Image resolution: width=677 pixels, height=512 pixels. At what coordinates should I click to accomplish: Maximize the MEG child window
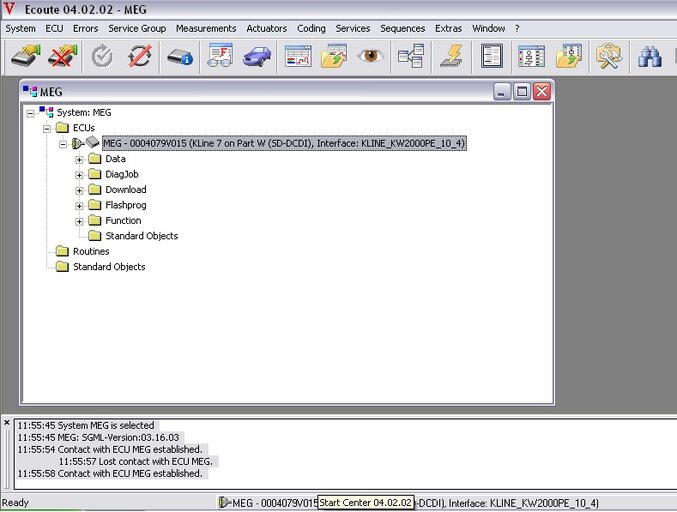point(522,92)
